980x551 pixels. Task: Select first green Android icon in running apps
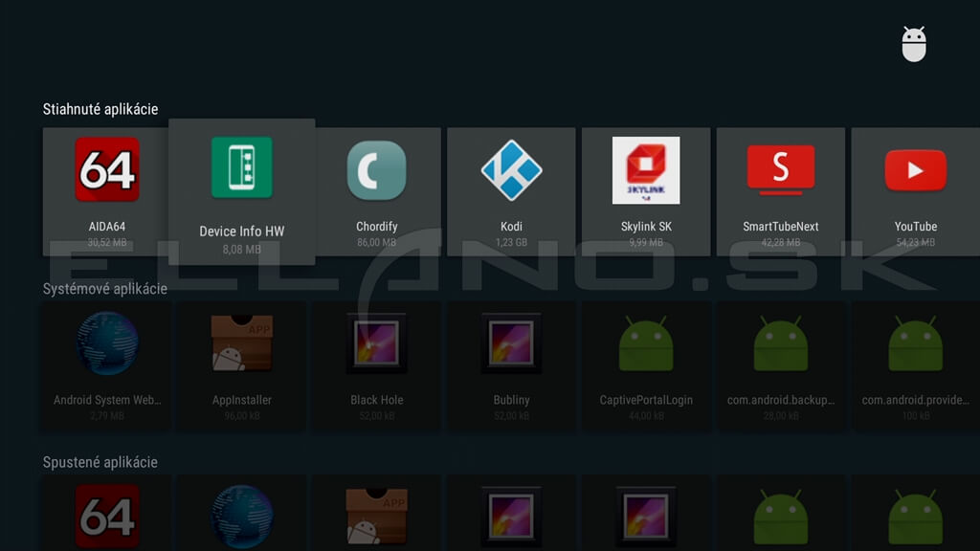point(781,516)
